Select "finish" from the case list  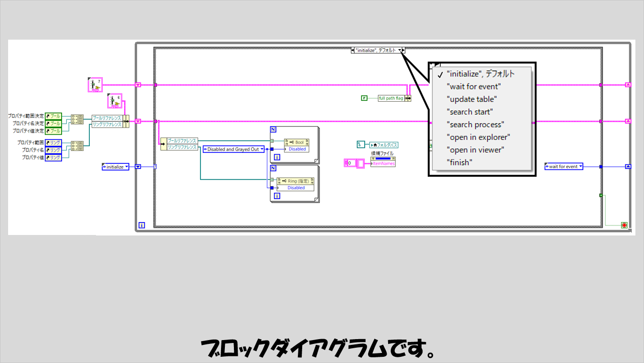click(459, 162)
